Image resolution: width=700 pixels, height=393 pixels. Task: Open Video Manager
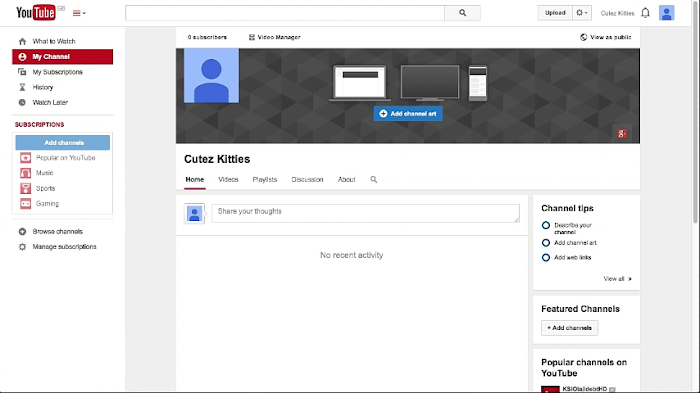tap(279, 37)
